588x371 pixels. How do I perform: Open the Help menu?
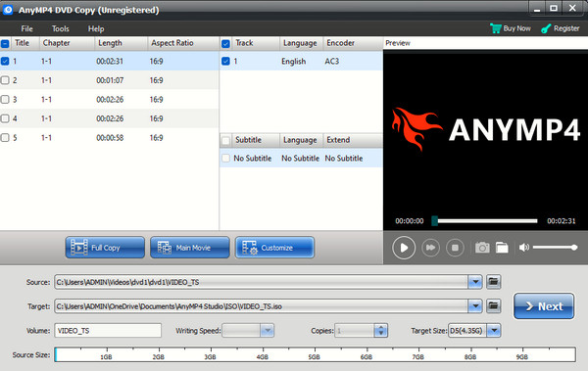point(96,28)
